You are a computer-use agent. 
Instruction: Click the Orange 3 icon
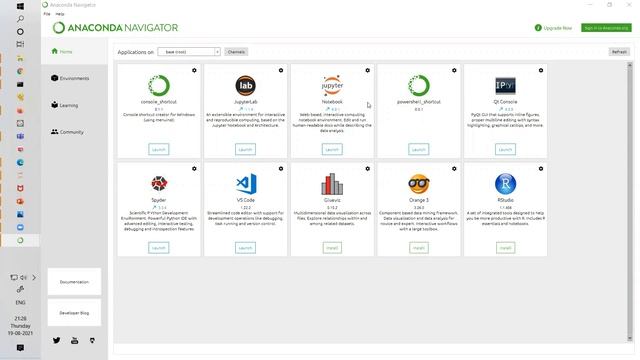point(419,184)
